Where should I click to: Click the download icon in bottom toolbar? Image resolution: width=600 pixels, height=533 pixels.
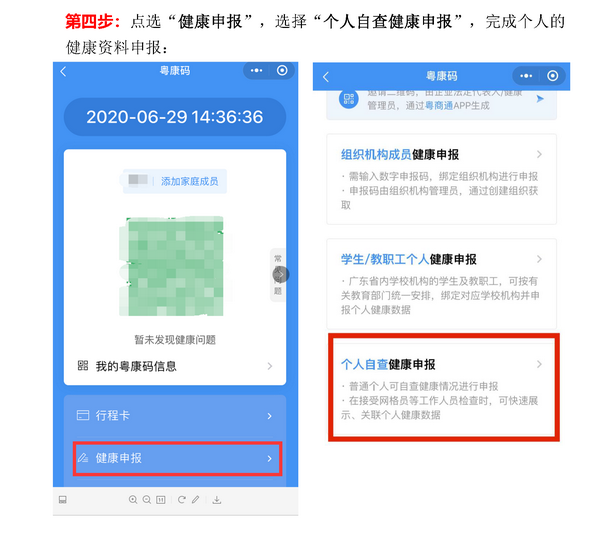click(217, 500)
